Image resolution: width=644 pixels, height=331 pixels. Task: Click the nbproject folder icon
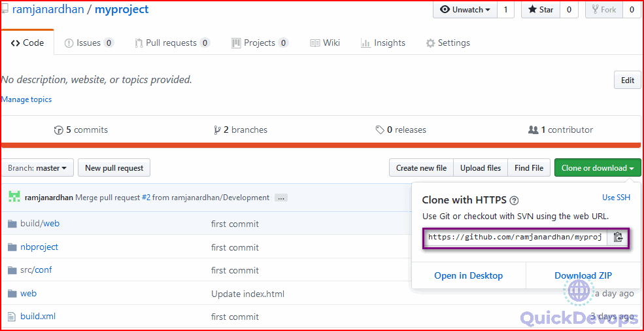click(12, 247)
